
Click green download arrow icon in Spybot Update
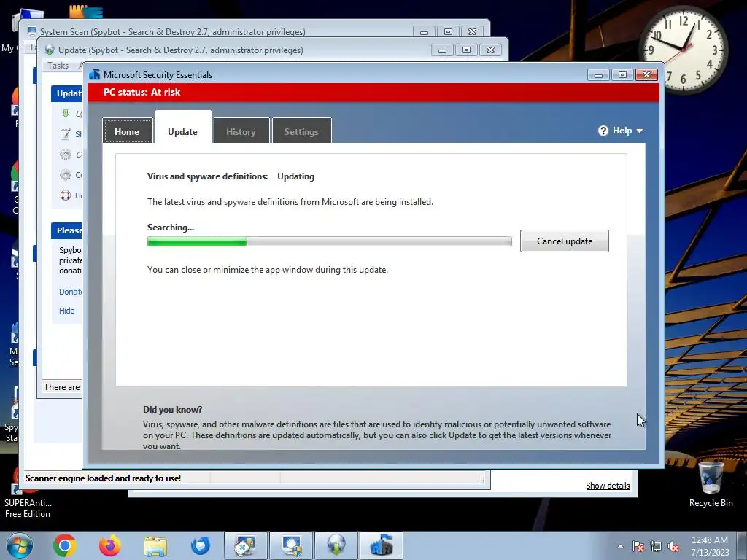tap(66, 113)
